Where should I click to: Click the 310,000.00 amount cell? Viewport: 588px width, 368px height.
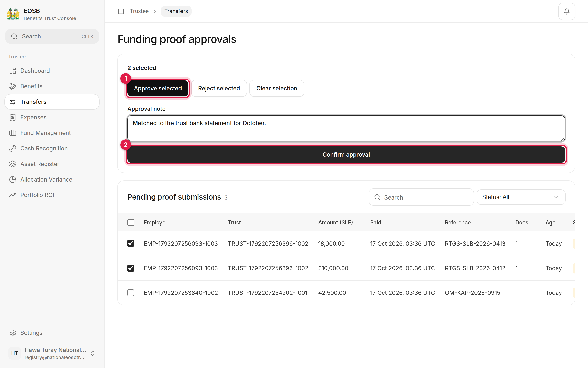point(333,268)
